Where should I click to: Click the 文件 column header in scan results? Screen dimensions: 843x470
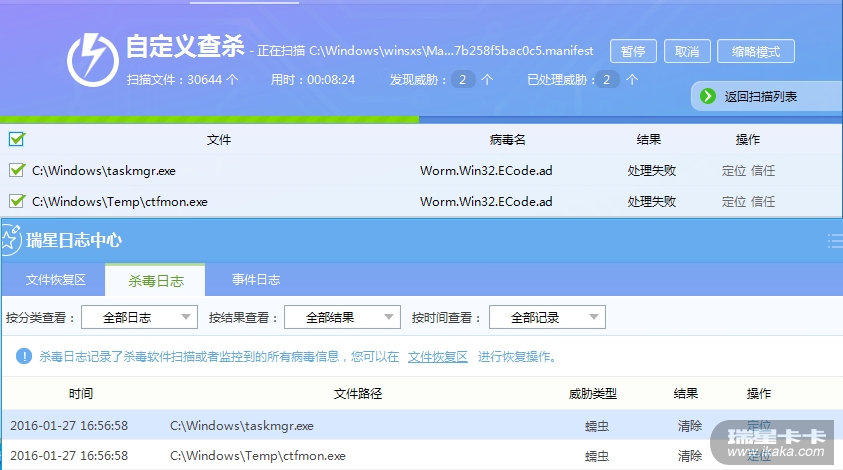[219, 140]
